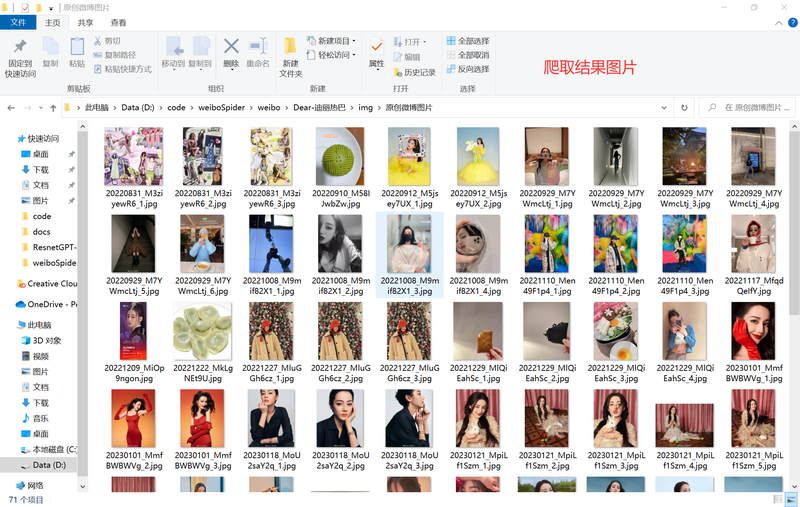Click Copy path in clipboard group
This screenshot has width=800, height=507.
pyautogui.click(x=115, y=55)
